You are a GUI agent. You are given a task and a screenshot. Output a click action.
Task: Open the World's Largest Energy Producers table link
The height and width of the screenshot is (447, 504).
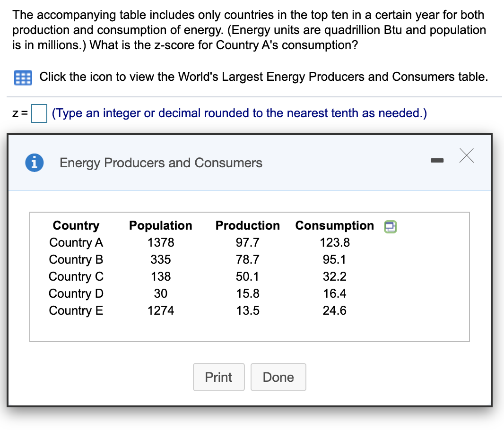pyautogui.click(x=263, y=77)
